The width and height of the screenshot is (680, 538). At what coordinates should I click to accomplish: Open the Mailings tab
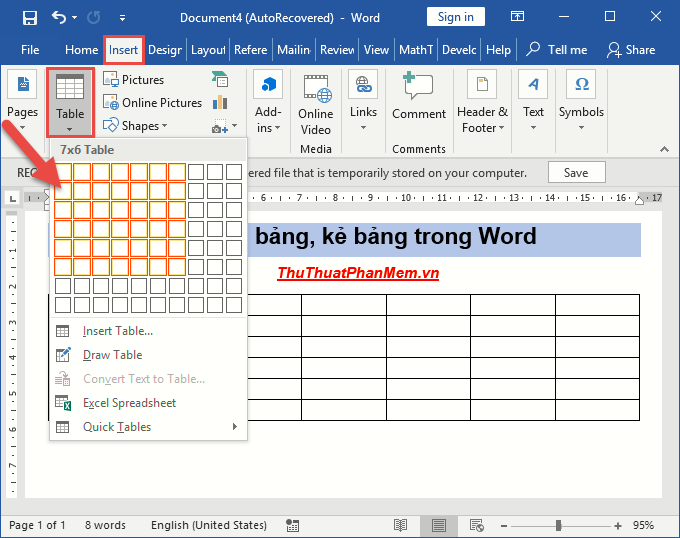point(294,50)
